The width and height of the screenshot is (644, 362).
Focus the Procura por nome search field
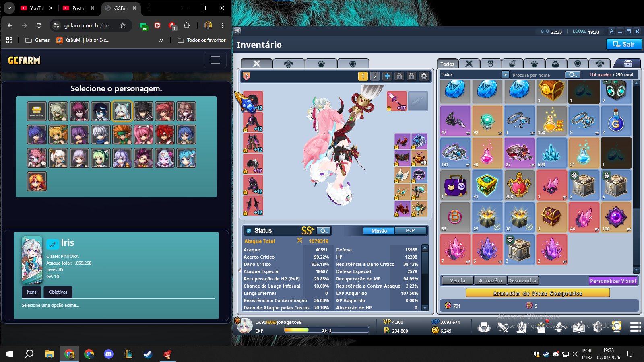click(538, 75)
